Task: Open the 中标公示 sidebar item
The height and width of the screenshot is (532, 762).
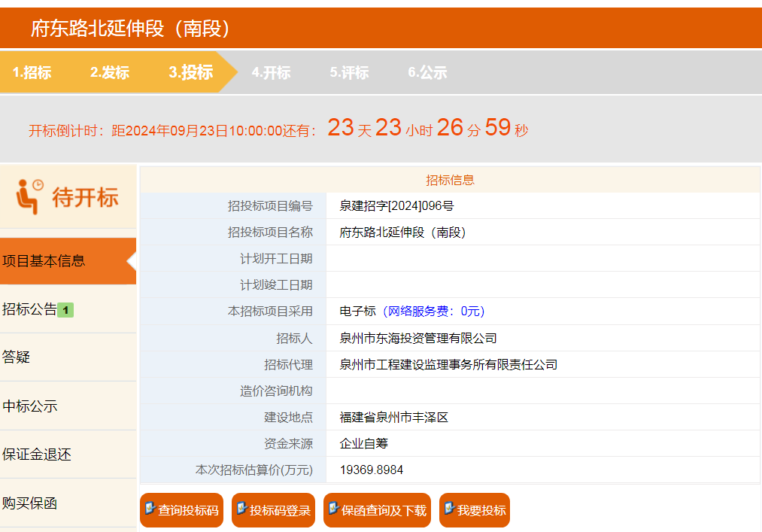Action: [x=30, y=406]
